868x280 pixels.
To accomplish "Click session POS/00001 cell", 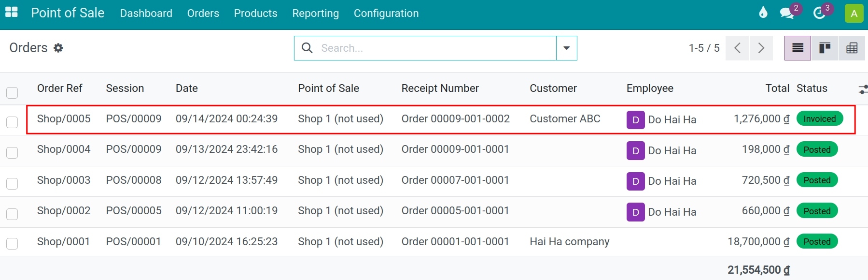I will pyautogui.click(x=133, y=242).
